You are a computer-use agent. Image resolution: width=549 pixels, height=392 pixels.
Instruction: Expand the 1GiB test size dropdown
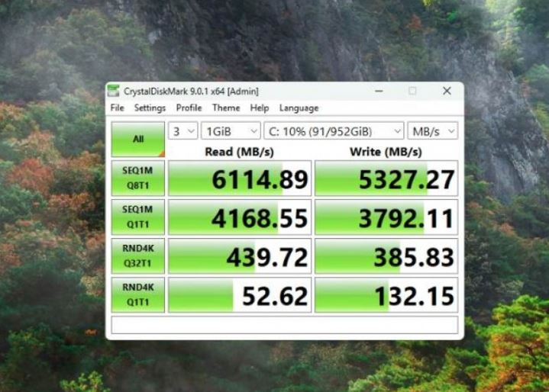230,131
